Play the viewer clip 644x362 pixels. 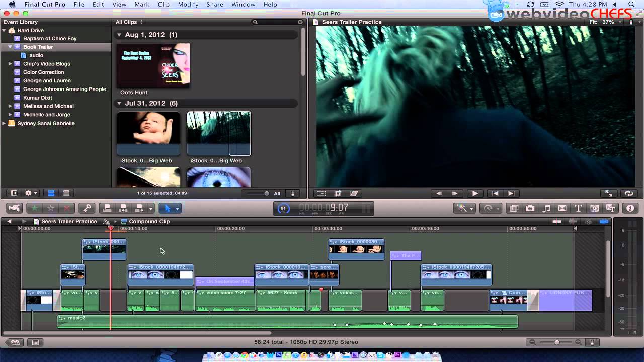tap(475, 193)
